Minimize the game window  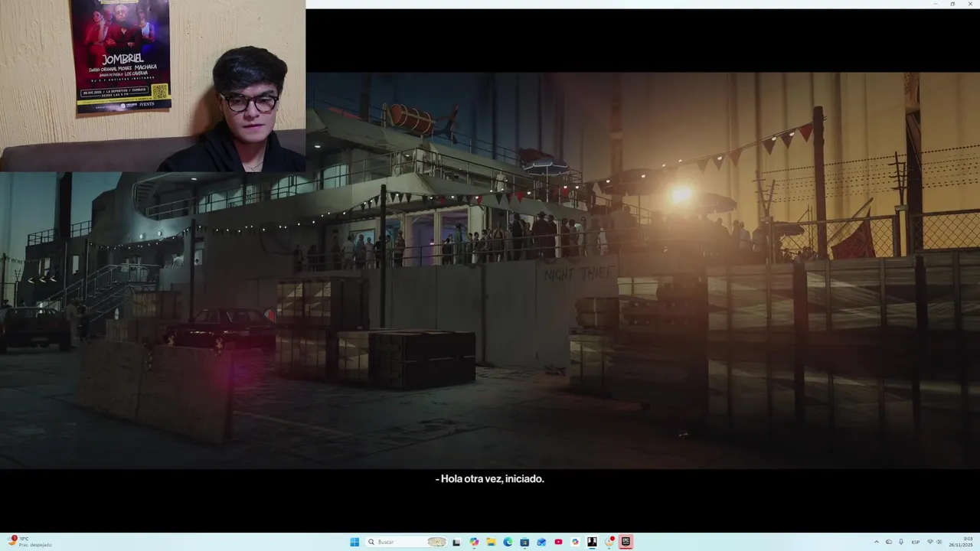[936, 4]
